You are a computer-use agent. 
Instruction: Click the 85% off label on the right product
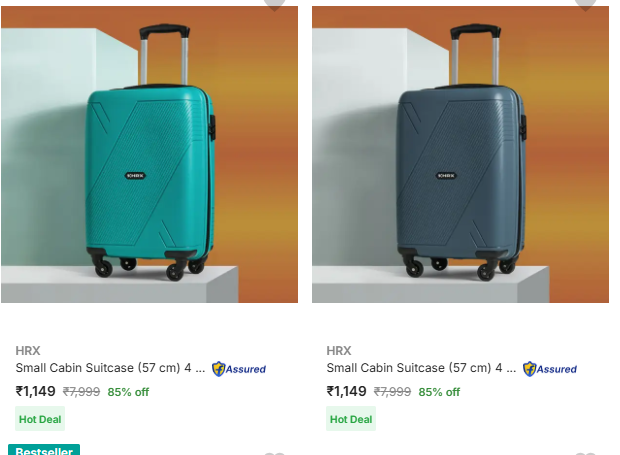click(439, 392)
